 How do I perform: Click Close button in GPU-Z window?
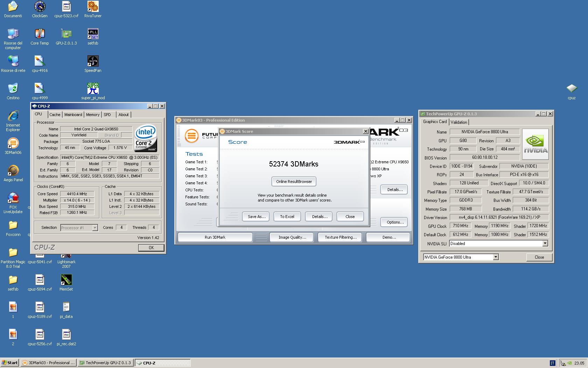[x=539, y=257]
